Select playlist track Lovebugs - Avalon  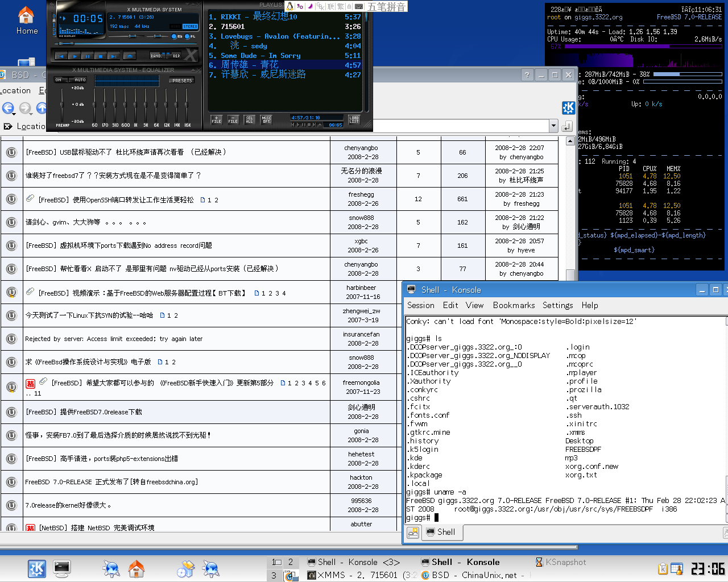(285, 36)
